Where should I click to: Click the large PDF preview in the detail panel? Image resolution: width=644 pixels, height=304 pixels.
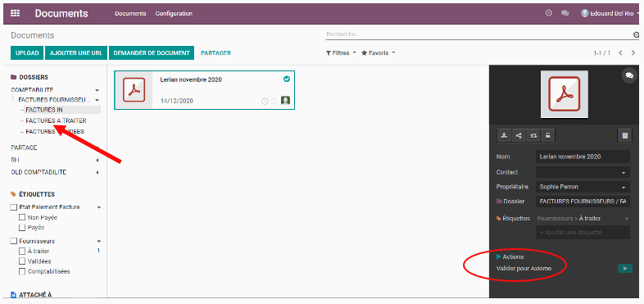pyautogui.click(x=564, y=94)
